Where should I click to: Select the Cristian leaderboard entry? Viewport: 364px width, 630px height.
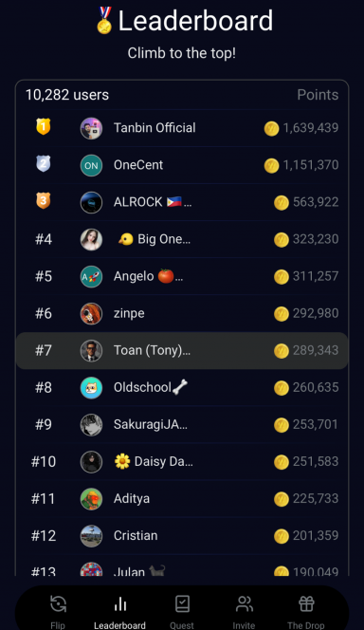point(182,535)
